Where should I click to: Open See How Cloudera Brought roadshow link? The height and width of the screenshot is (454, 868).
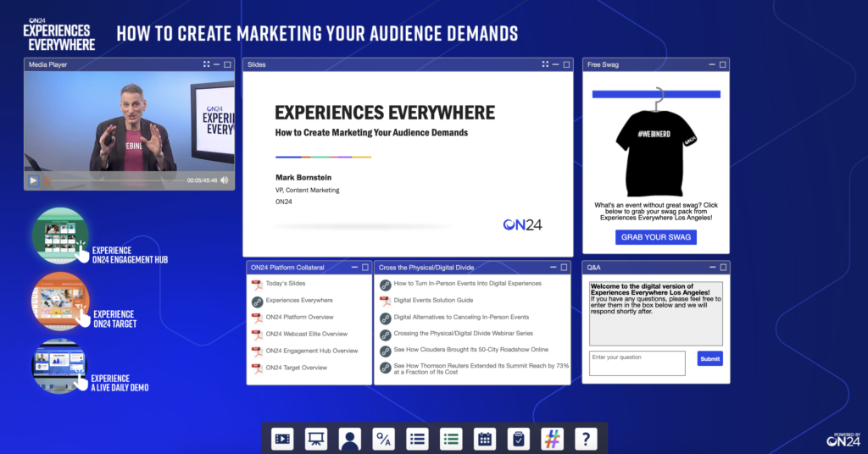pyautogui.click(x=471, y=350)
